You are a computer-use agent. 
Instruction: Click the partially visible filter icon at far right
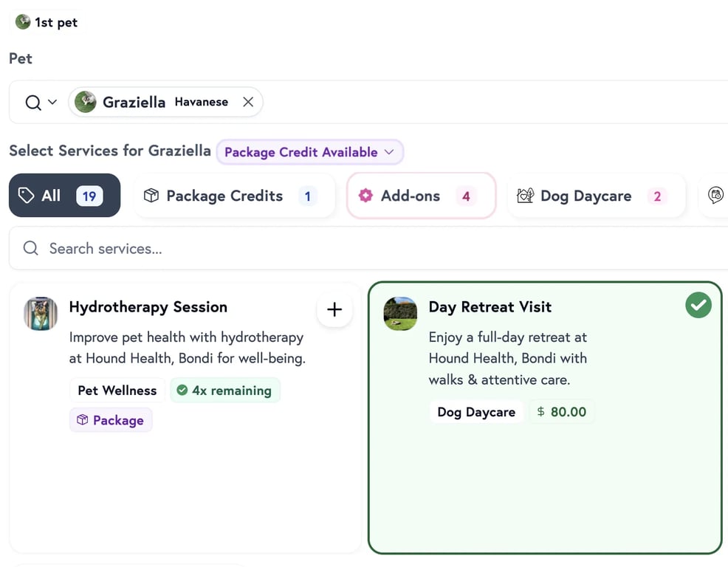pyautogui.click(x=715, y=195)
